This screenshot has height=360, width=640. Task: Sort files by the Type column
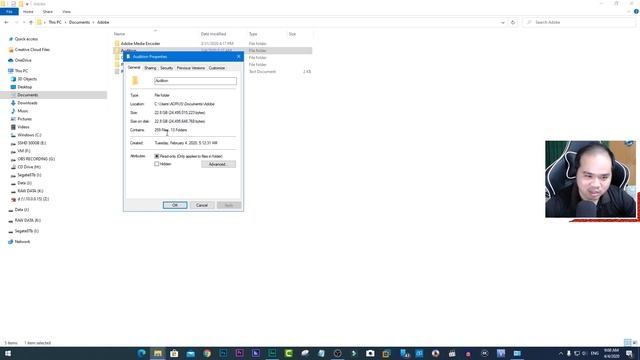click(253, 34)
